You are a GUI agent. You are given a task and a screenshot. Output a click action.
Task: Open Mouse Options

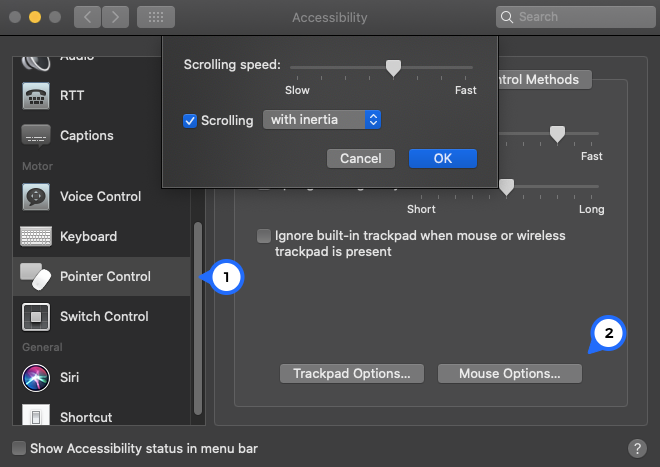(x=510, y=373)
